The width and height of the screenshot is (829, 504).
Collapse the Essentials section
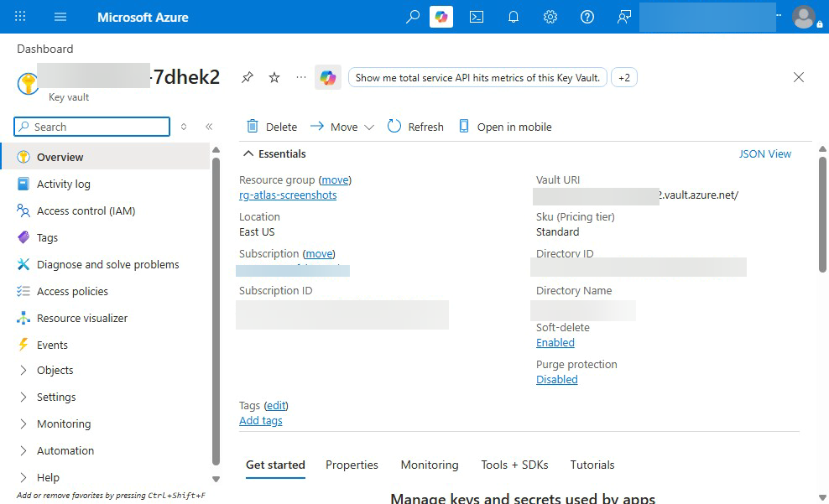coord(274,153)
